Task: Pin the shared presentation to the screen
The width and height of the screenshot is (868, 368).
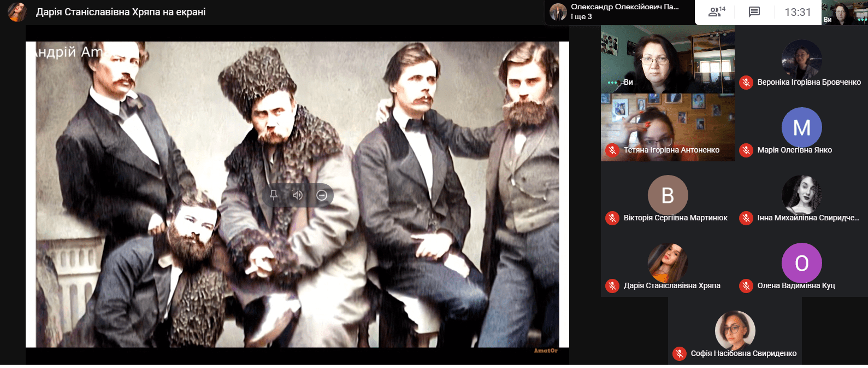Action: click(274, 195)
